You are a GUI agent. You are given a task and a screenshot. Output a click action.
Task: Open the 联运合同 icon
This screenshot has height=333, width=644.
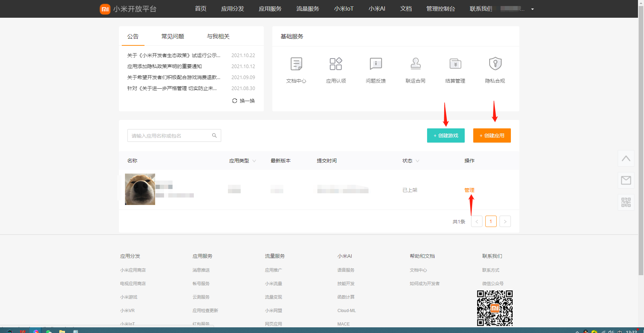point(415,64)
